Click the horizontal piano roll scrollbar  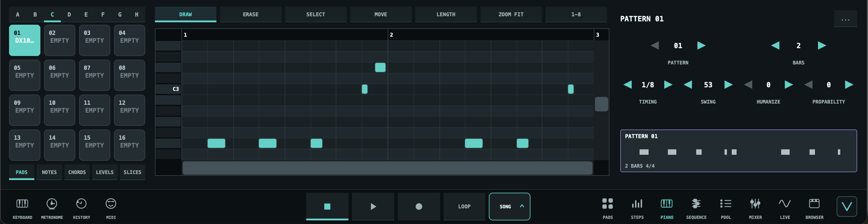tap(387, 168)
